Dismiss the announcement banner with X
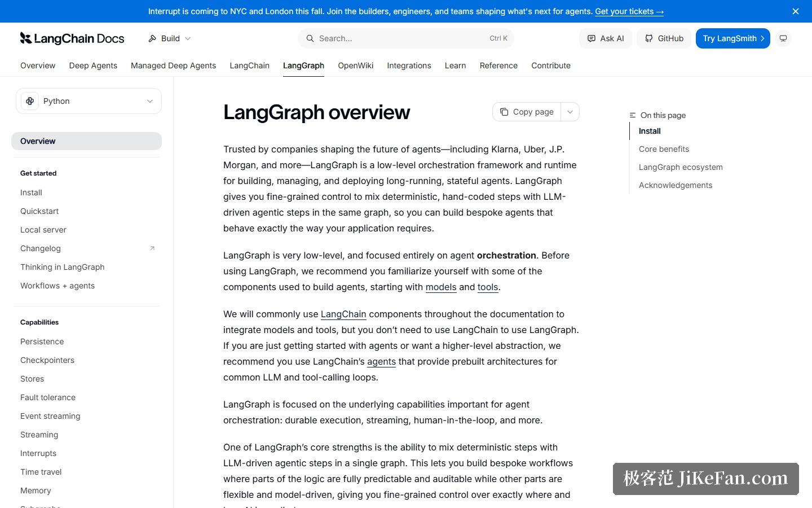The height and width of the screenshot is (508, 812). [796, 11]
